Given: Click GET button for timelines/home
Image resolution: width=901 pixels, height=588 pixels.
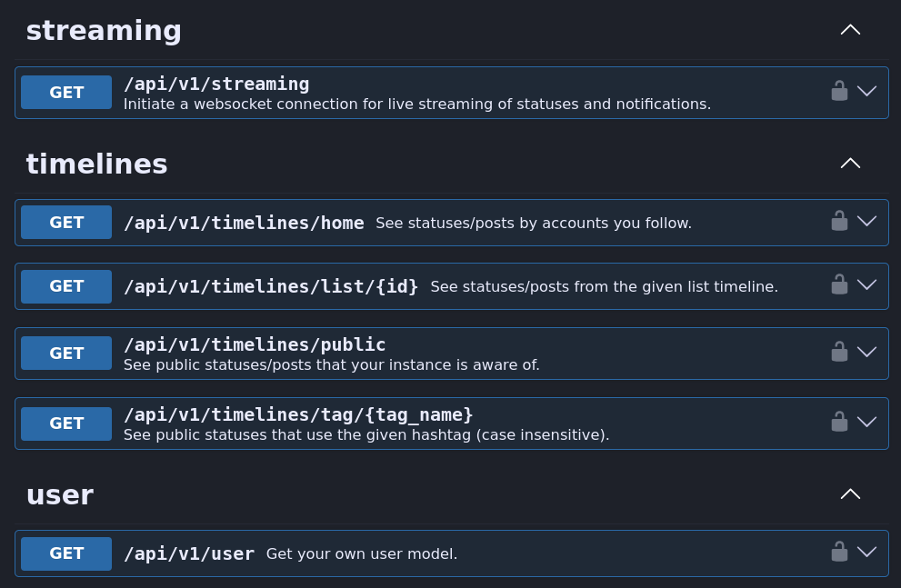Looking at the screenshot, I should coord(66,222).
